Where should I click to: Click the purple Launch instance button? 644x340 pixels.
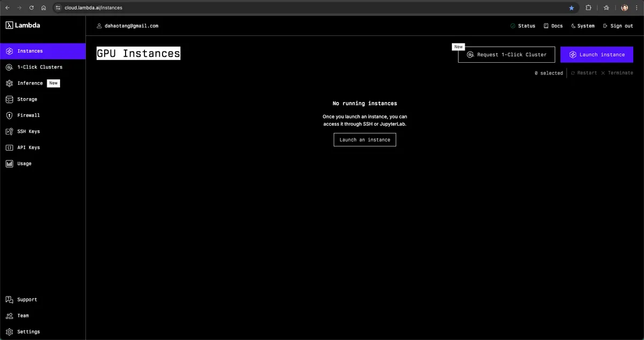click(x=597, y=55)
